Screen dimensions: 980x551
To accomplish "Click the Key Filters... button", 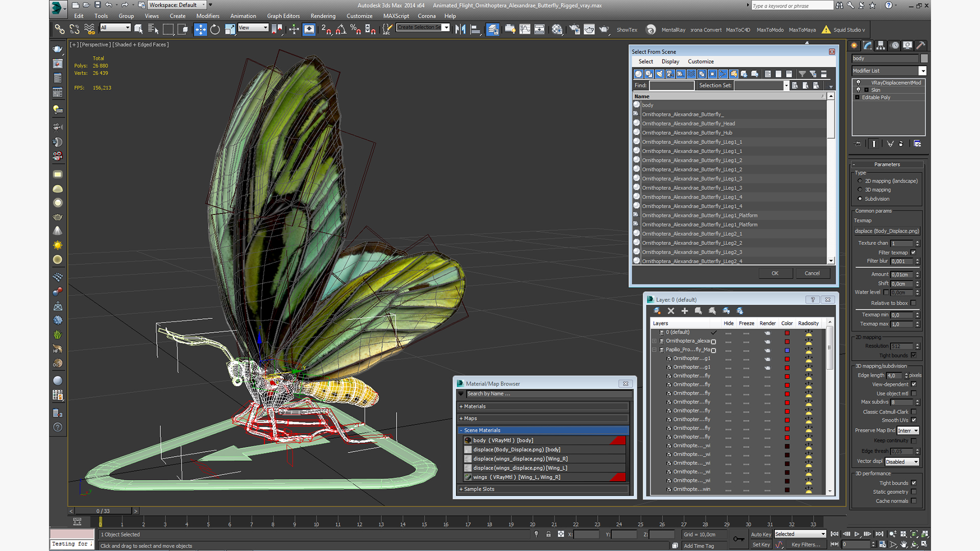I will coord(806,545).
